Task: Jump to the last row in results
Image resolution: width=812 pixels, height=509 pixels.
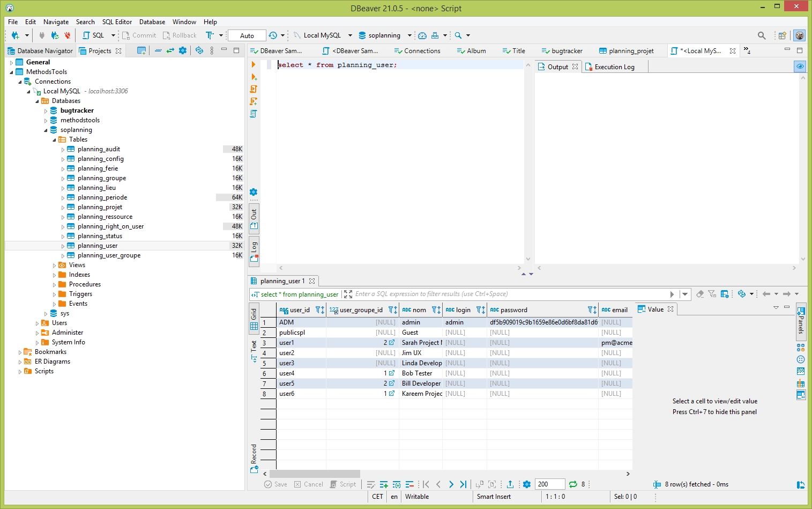Action: click(463, 484)
